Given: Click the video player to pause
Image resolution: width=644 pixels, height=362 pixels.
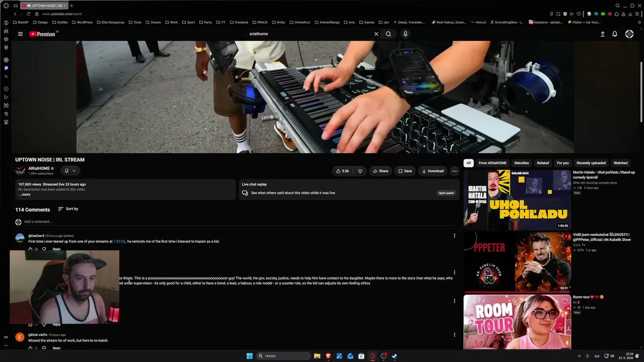Looking at the screenshot, I should click(x=325, y=97).
